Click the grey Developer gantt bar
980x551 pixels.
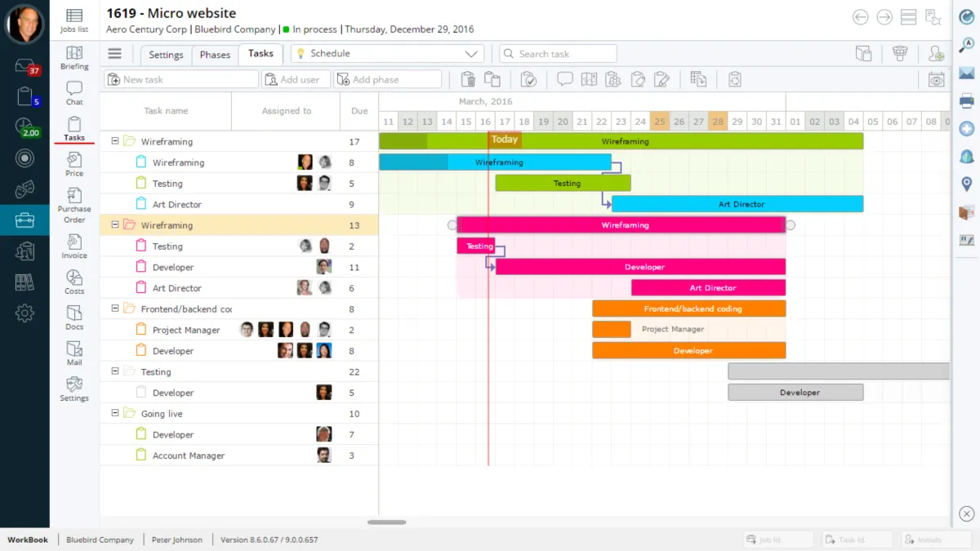click(x=795, y=393)
